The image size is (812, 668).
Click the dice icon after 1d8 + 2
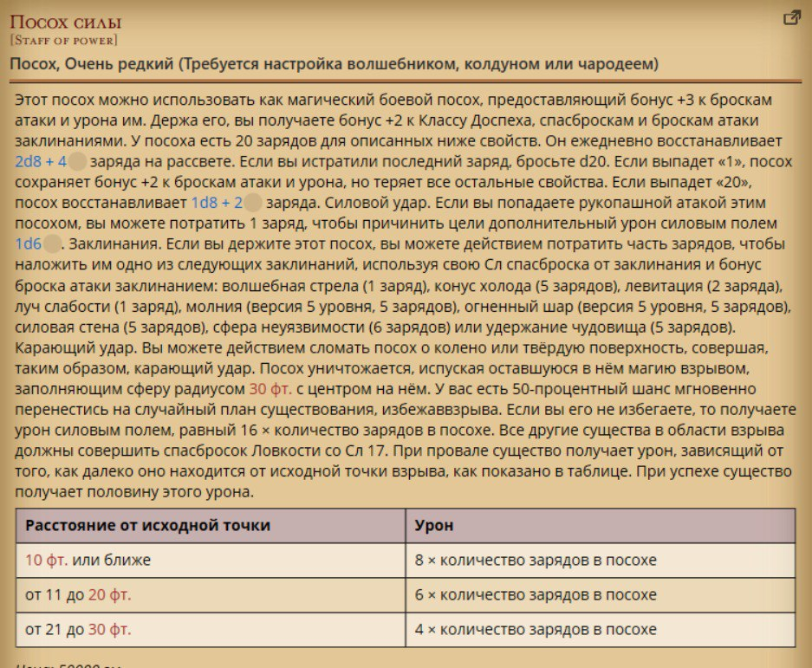tap(253, 203)
